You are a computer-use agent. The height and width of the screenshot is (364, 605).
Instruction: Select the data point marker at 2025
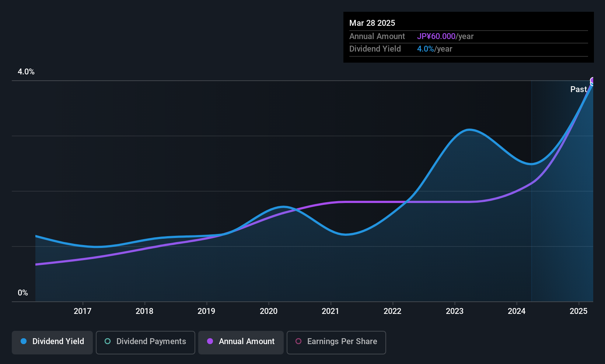(592, 80)
